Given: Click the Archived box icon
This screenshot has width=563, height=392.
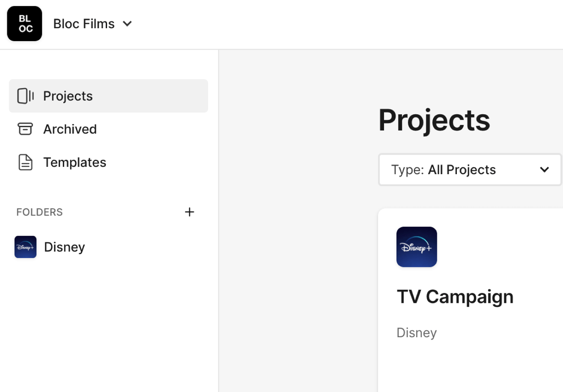Looking at the screenshot, I should 25,129.
